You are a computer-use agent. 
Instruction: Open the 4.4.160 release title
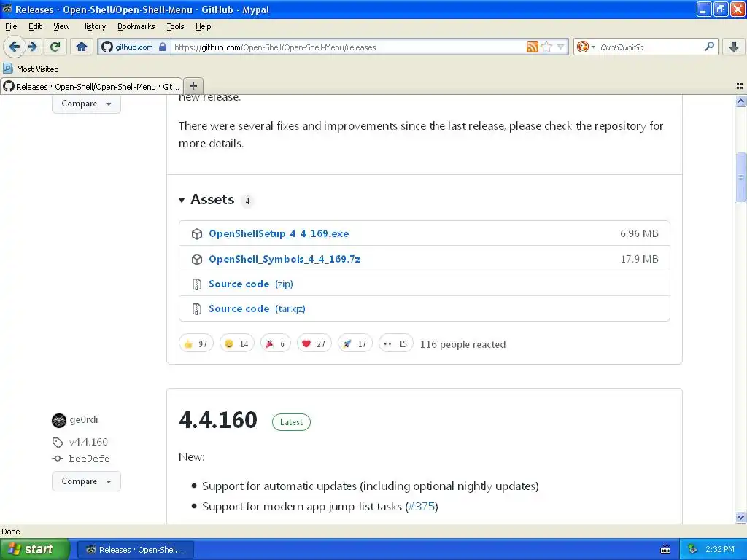tap(218, 420)
